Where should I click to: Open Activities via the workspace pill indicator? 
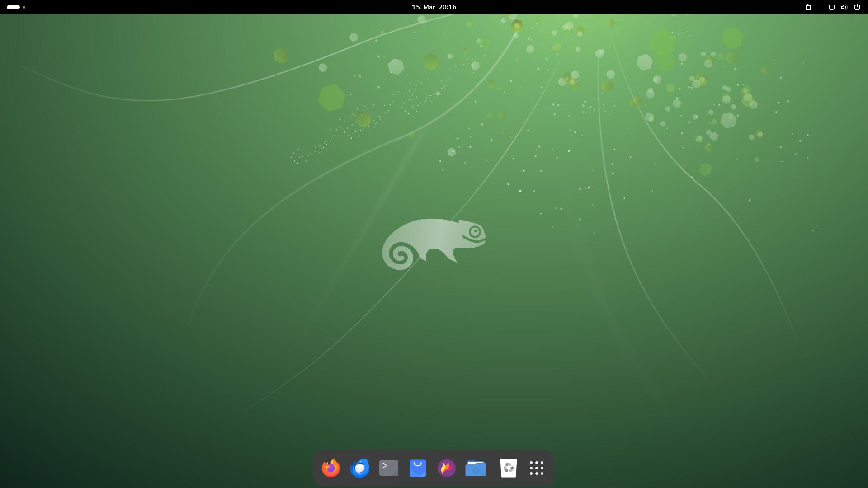[x=13, y=7]
